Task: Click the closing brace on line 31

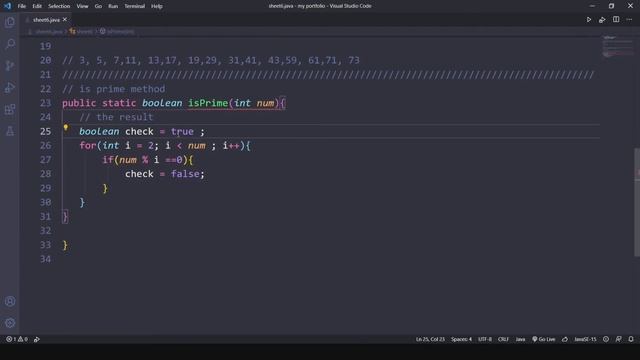Action: tap(65, 217)
